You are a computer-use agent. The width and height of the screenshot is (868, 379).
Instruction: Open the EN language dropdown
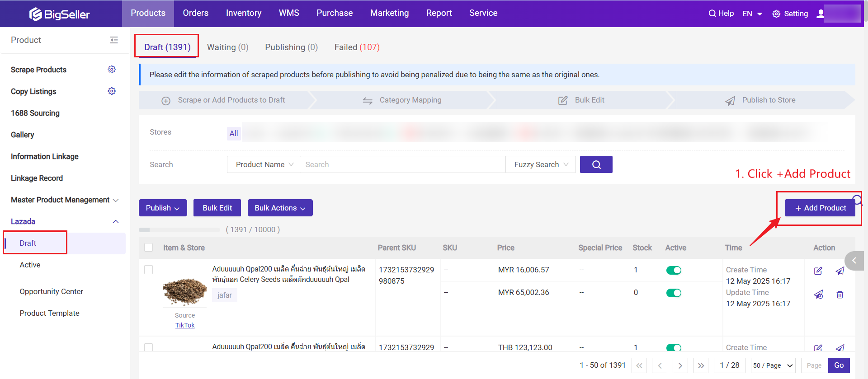coord(752,14)
